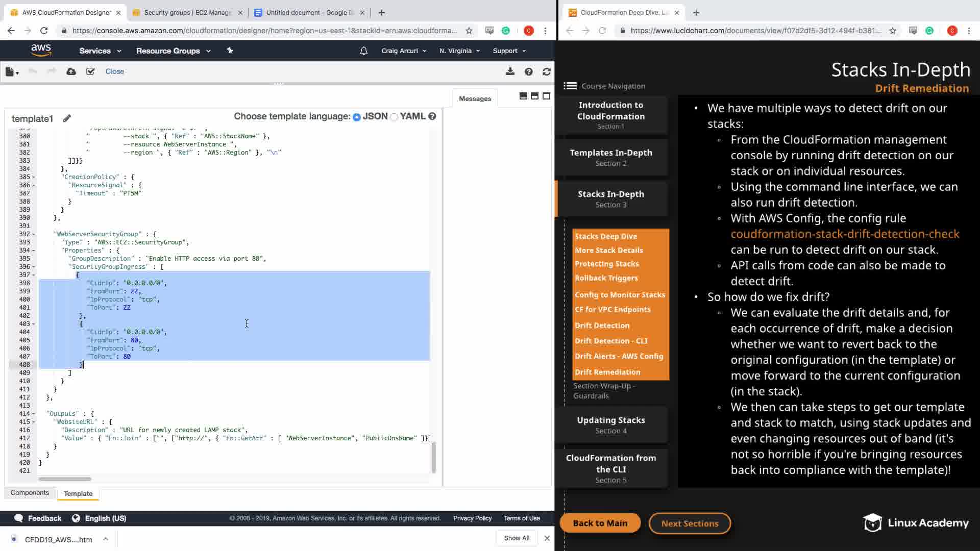The width and height of the screenshot is (980, 551).
Task: Open the File menu dropdown icon
Action: 12,72
